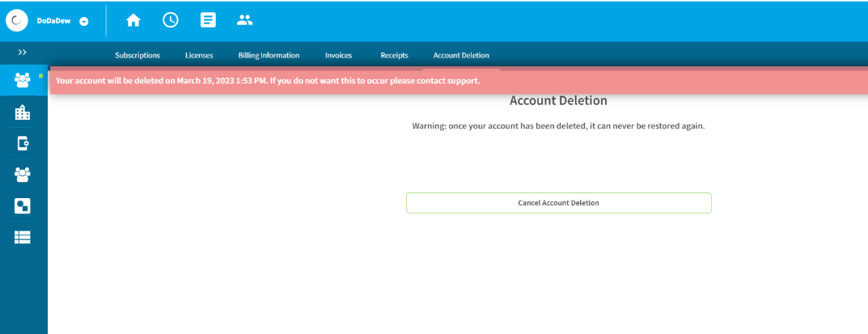Viewport: 868px width, 334px height.
Task: Click the DoDaDew account name
Action: pyautogui.click(x=53, y=21)
